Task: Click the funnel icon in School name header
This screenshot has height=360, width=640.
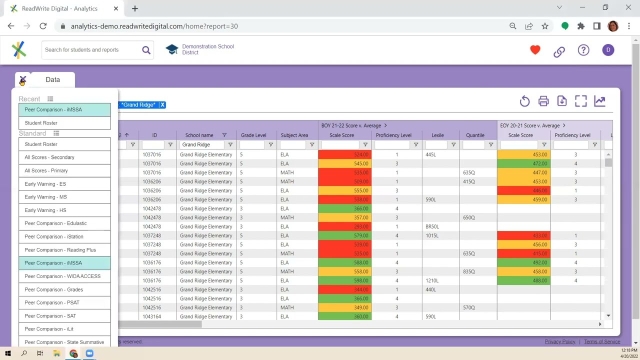Action: tap(224, 135)
